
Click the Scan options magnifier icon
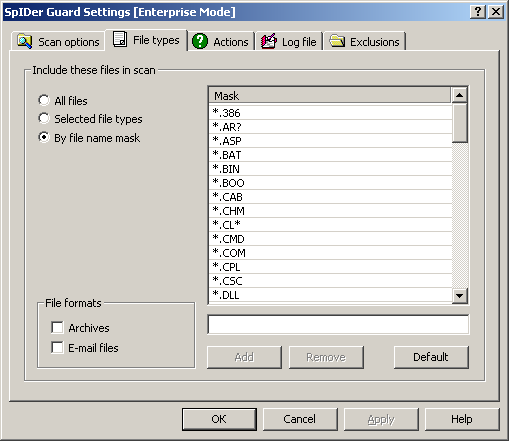[24, 41]
